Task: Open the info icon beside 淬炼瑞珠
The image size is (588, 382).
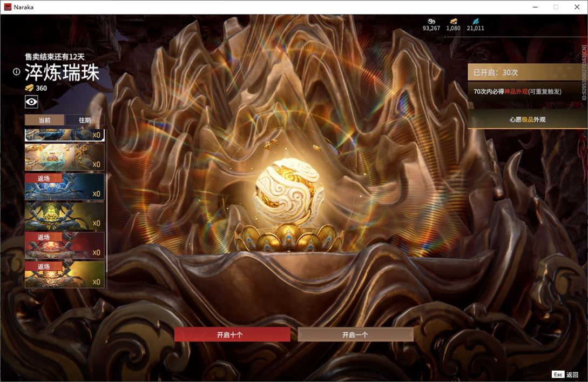Action: coord(17,72)
